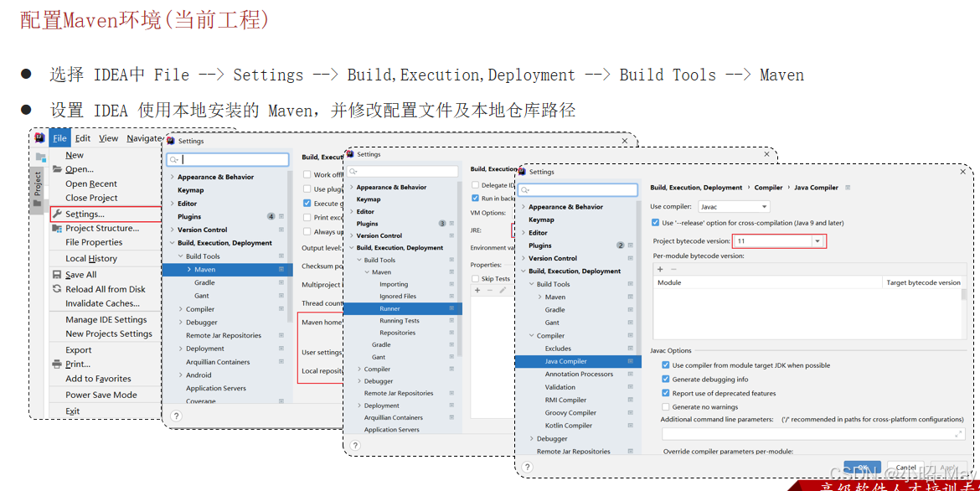Choose Invalidate Caches... from File menu

pos(102,303)
